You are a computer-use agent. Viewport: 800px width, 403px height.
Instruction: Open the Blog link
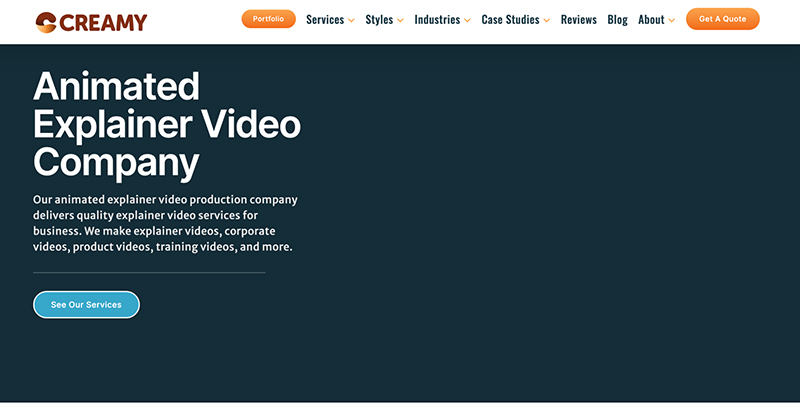617,20
